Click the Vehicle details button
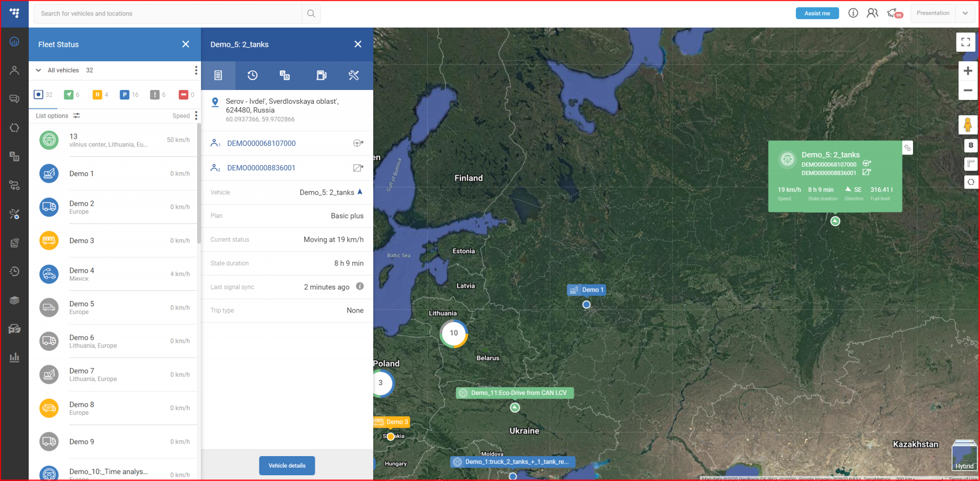 (x=287, y=465)
